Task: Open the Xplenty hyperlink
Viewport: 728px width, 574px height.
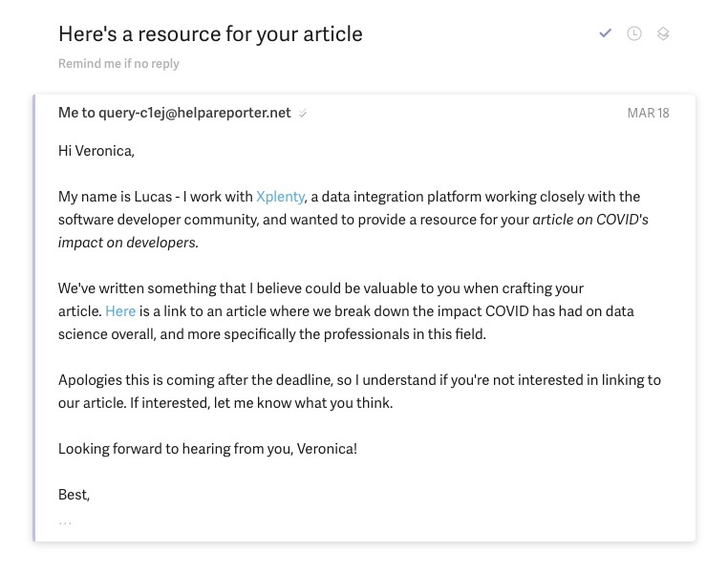Action: (x=281, y=197)
